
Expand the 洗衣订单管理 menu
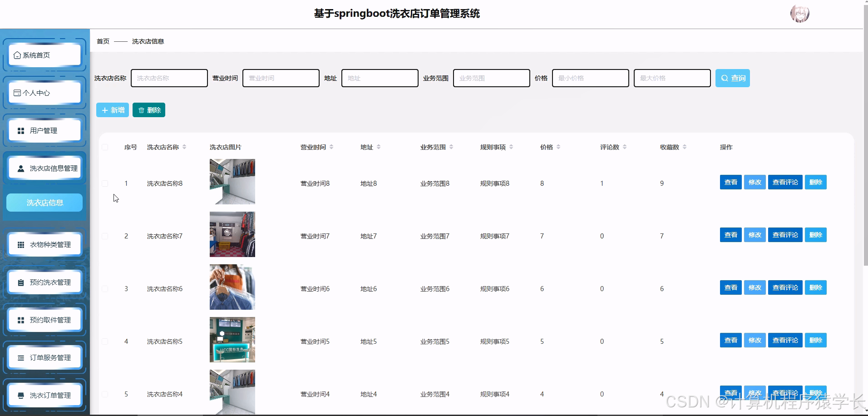44,396
